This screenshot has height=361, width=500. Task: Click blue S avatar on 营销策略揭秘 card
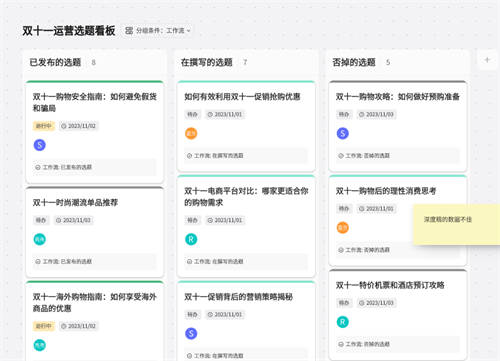pyautogui.click(x=191, y=334)
